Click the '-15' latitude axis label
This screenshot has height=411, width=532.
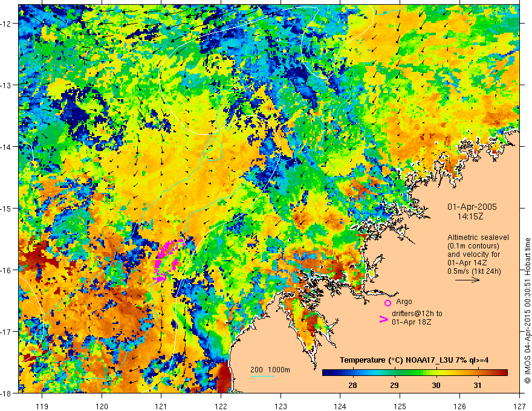coord(6,208)
